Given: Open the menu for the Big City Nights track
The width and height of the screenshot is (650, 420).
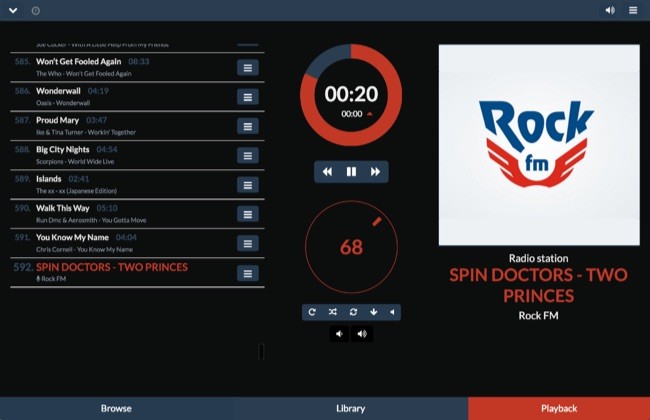Looking at the screenshot, I should click(x=248, y=155).
